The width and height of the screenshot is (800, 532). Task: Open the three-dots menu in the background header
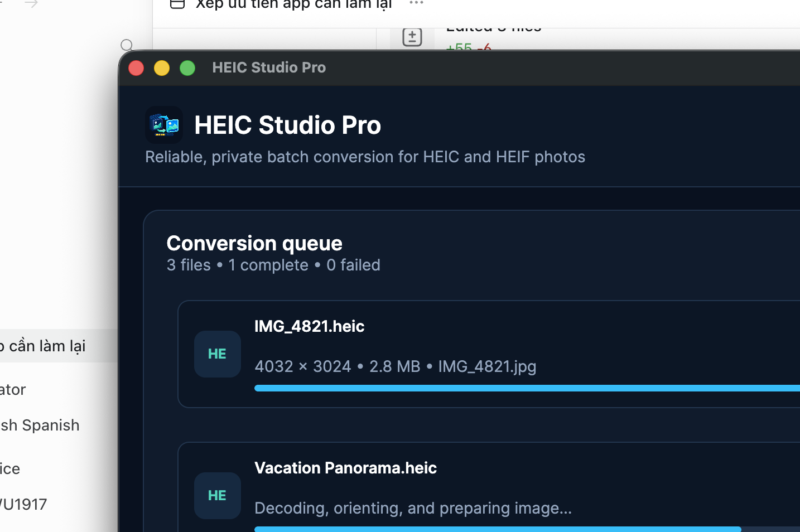coord(417,3)
